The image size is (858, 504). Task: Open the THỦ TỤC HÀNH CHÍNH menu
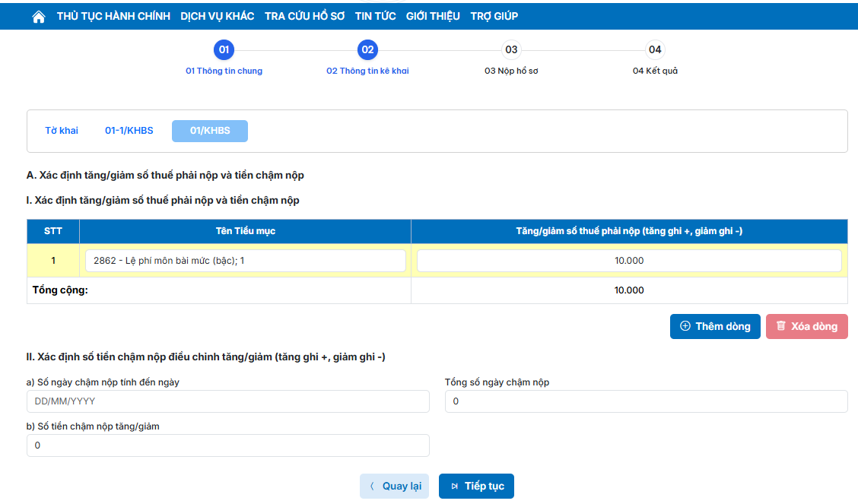pyautogui.click(x=113, y=16)
